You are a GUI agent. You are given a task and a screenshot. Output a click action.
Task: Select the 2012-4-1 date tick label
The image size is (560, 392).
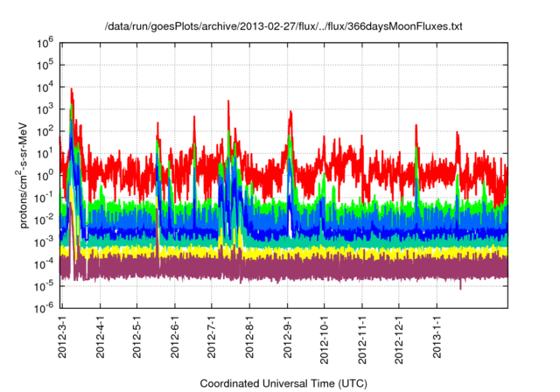click(x=100, y=337)
